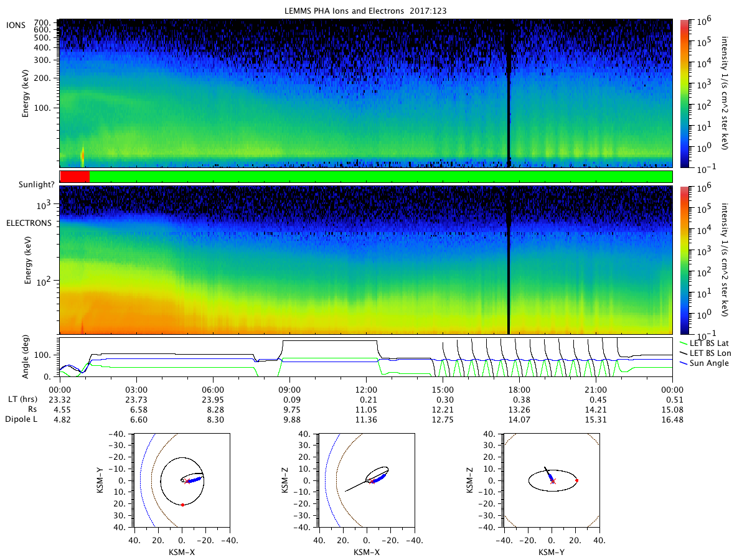Click the red segment of the sunlight bar
Viewport: 747px width, 560px height.
(x=75, y=177)
